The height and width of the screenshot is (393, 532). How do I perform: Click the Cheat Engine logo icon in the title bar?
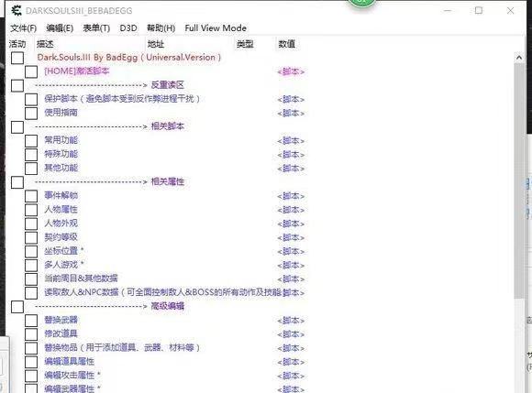(16, 11)
